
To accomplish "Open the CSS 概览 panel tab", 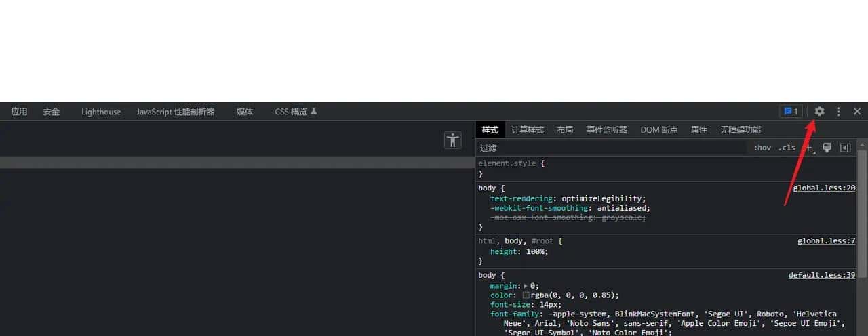I will point(296,112).
